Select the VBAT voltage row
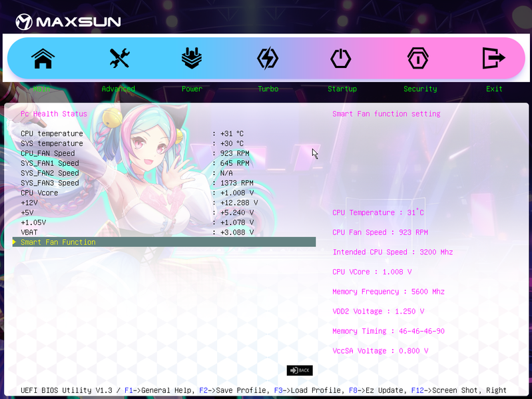This screenshot has width=532, height=399. pyautogui.click(x=164, y=232)
